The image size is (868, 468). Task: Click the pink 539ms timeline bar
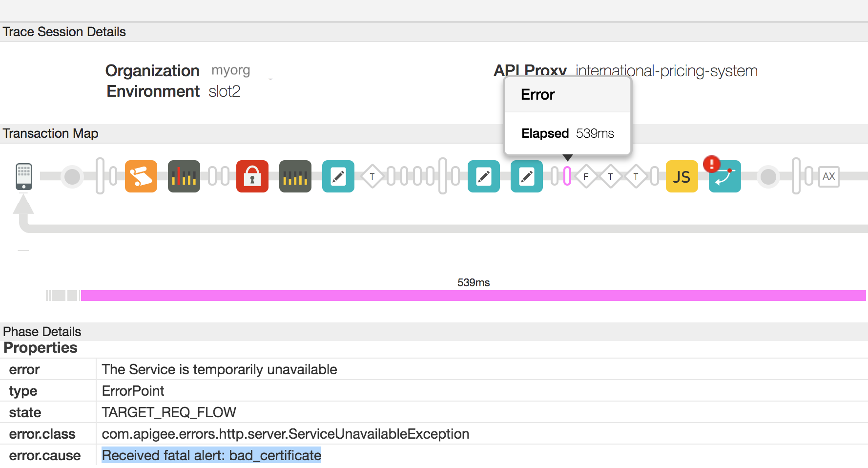[x=473, y=296]
